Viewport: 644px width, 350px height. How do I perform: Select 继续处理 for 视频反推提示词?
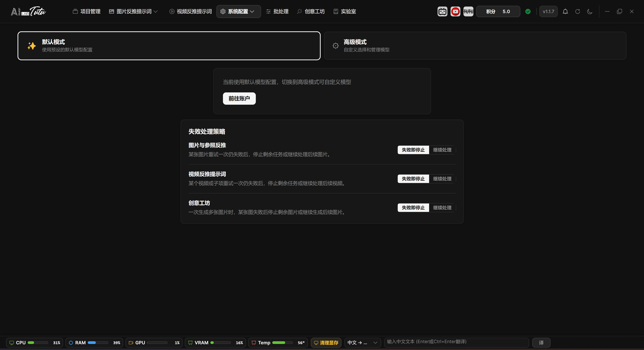(x=442, y=179)
